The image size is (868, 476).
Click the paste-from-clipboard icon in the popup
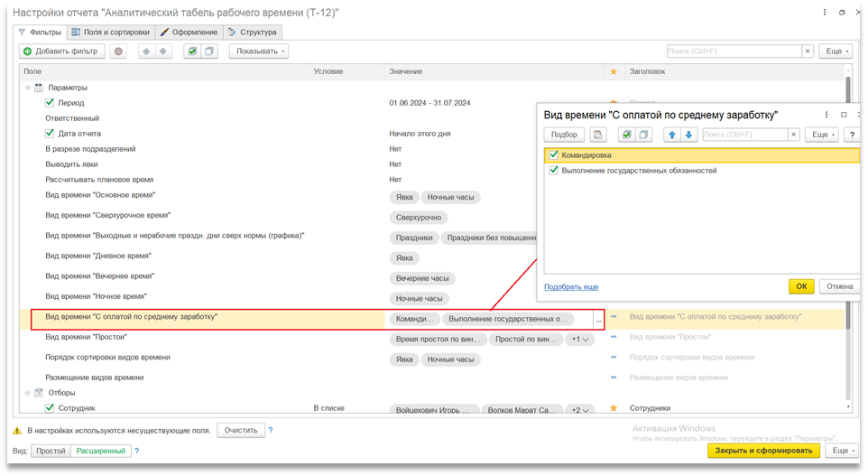[x=598, y=135]
